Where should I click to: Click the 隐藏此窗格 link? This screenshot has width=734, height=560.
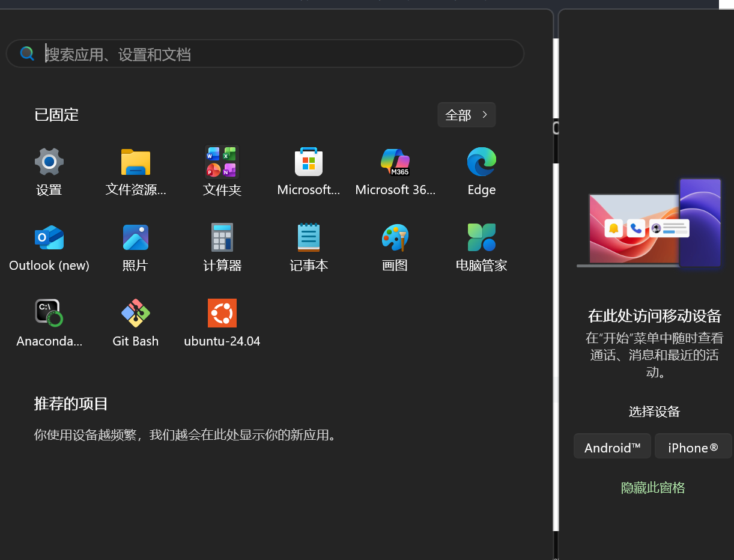[x=653, y=487]
